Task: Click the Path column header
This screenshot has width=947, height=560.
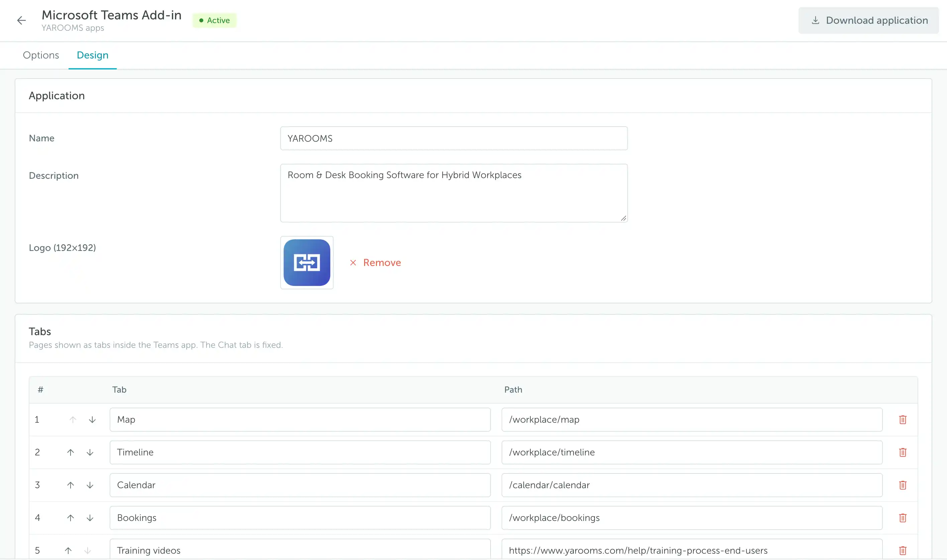Action: (x=513, y=390)
